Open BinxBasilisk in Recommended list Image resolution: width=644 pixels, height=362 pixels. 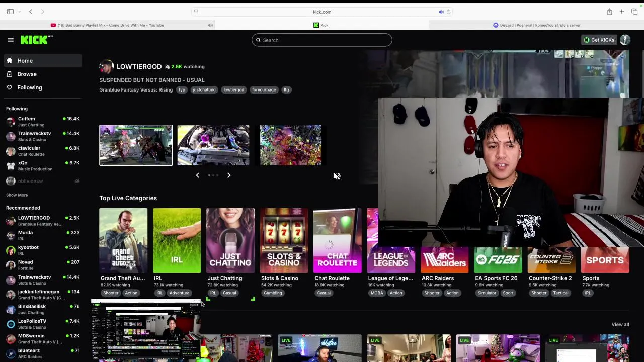tap(42, 309)
